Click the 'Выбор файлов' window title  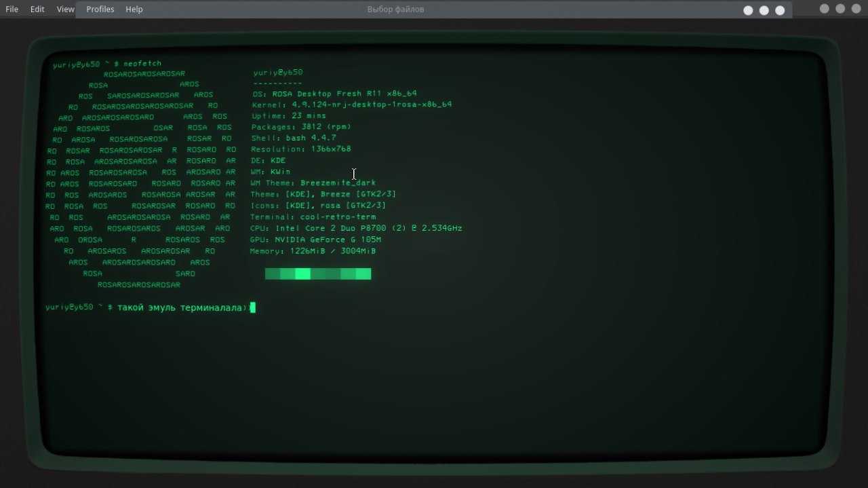click(x=395, y=10)
